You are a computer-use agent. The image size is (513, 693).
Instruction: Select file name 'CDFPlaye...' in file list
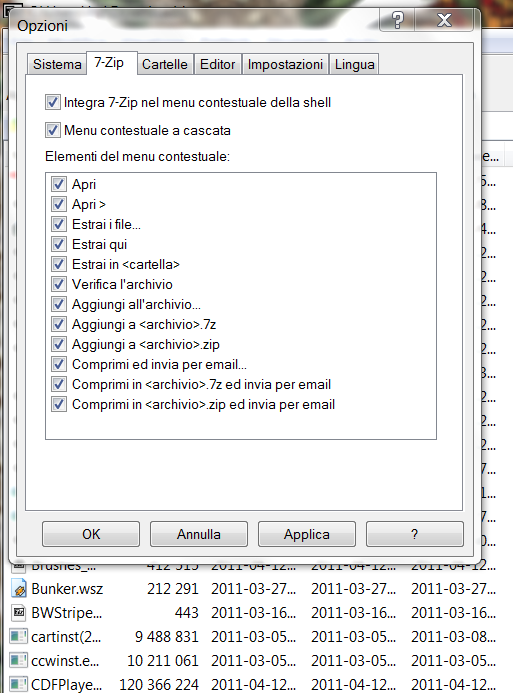coord(67,685)
